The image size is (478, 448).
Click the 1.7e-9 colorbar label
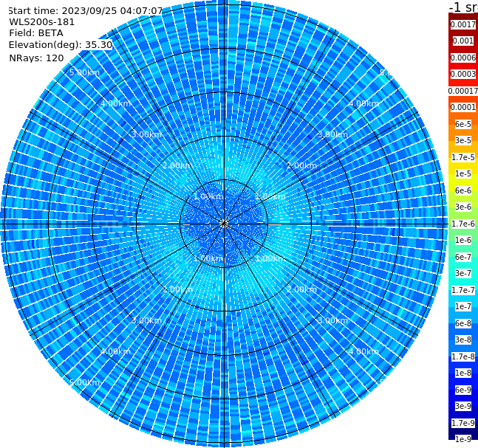tap(463, 423)
